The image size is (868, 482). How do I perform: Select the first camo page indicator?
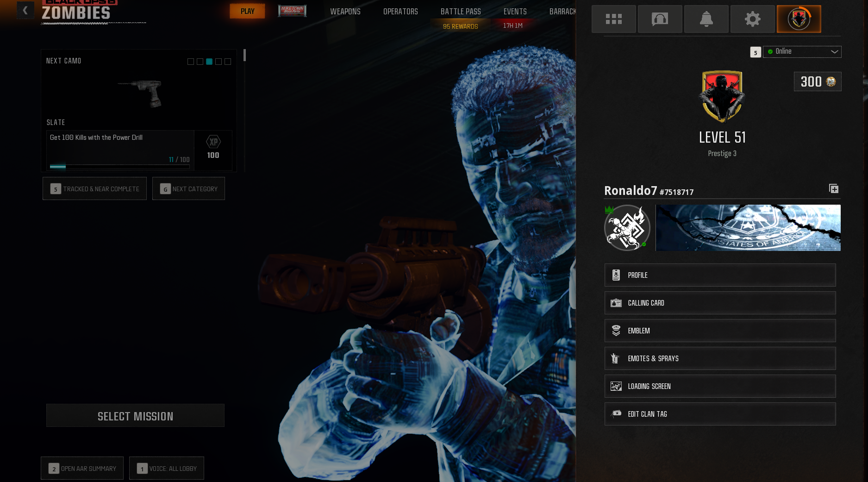190,62
